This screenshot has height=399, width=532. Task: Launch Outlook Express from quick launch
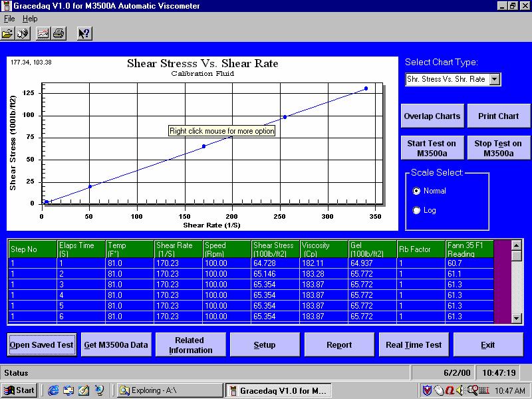pyautogui.click(x=68, y=390)
